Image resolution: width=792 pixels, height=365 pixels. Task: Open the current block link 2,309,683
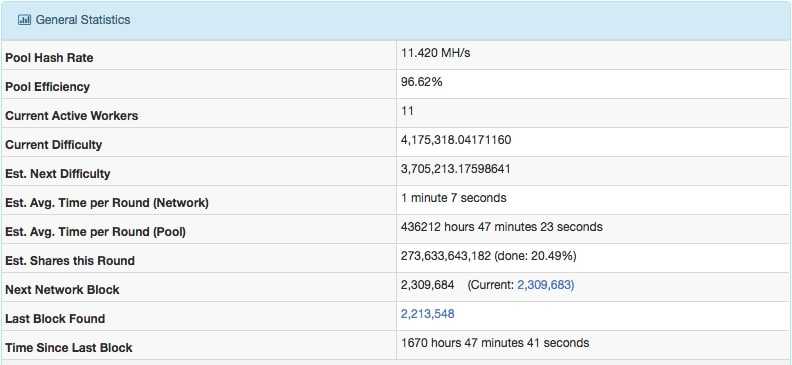click(x=546, y=285)
